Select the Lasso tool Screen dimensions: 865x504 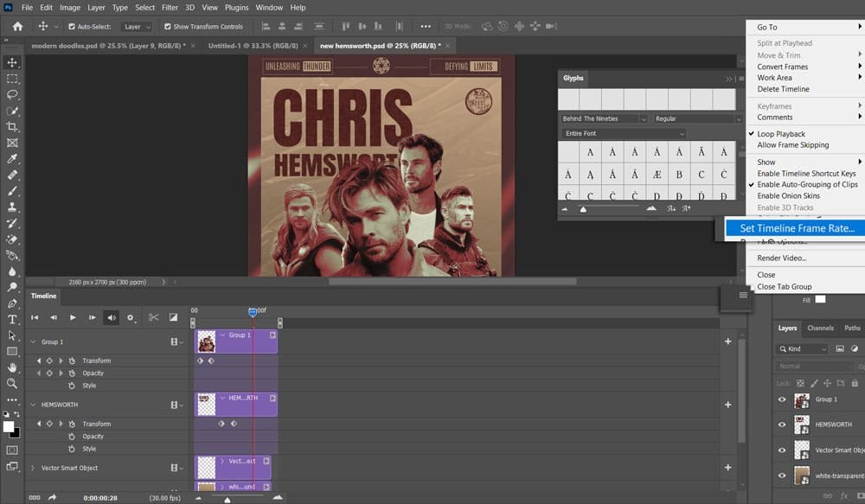pyautogui.click(x=12, y=95)
